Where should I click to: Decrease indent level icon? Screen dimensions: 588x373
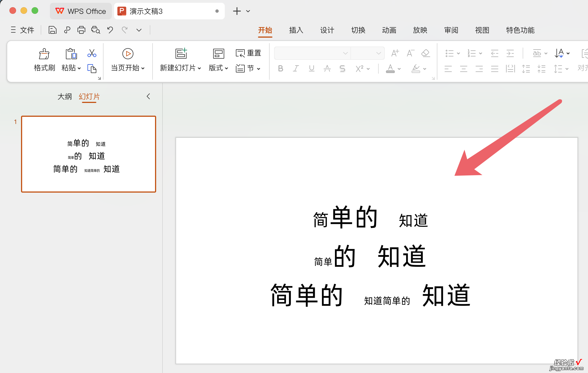pos(494,53)
